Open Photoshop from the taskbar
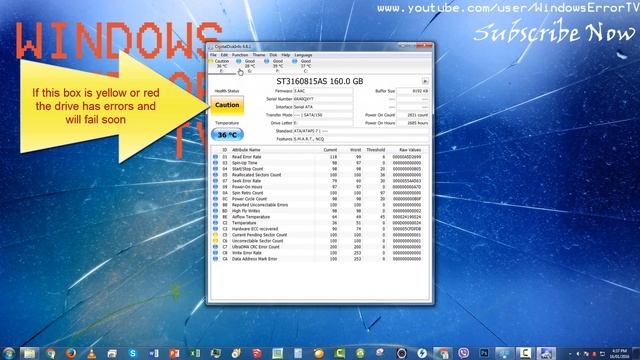This screenshot has width=640, height=360. pos(484,353)
